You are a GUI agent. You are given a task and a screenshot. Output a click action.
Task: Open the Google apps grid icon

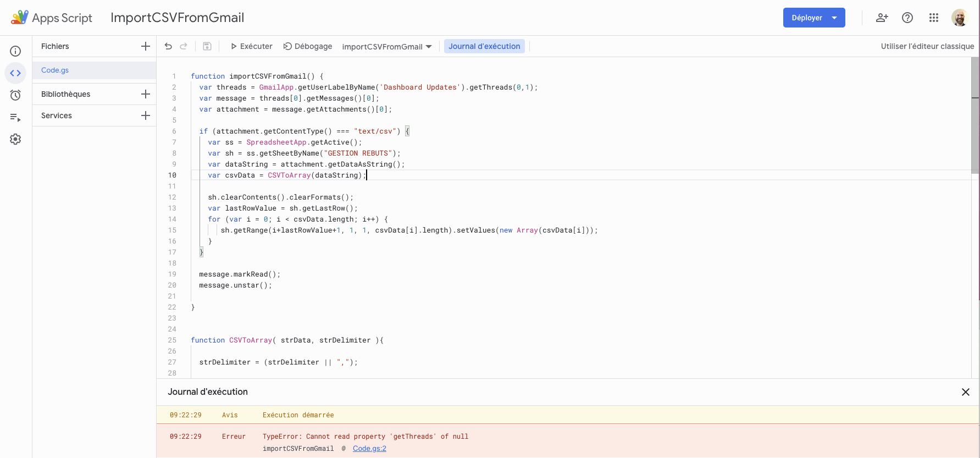pos(933,18)
